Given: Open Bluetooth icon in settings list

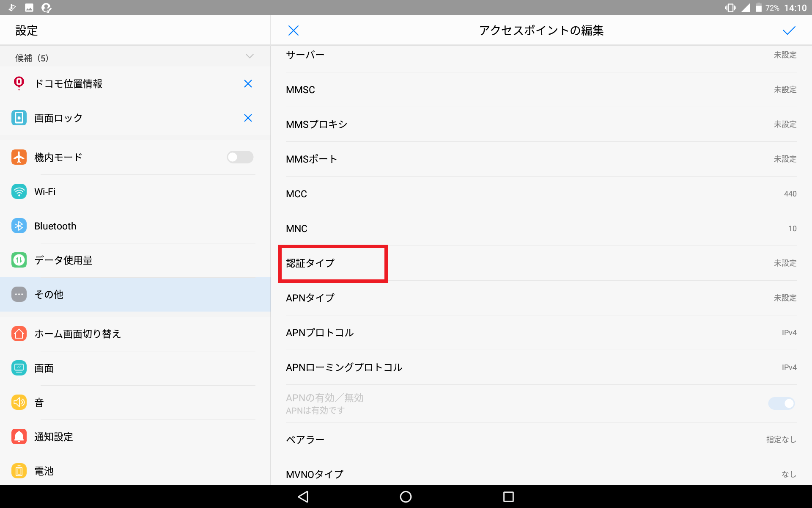Looking at the screenshot, I should 19,226.
